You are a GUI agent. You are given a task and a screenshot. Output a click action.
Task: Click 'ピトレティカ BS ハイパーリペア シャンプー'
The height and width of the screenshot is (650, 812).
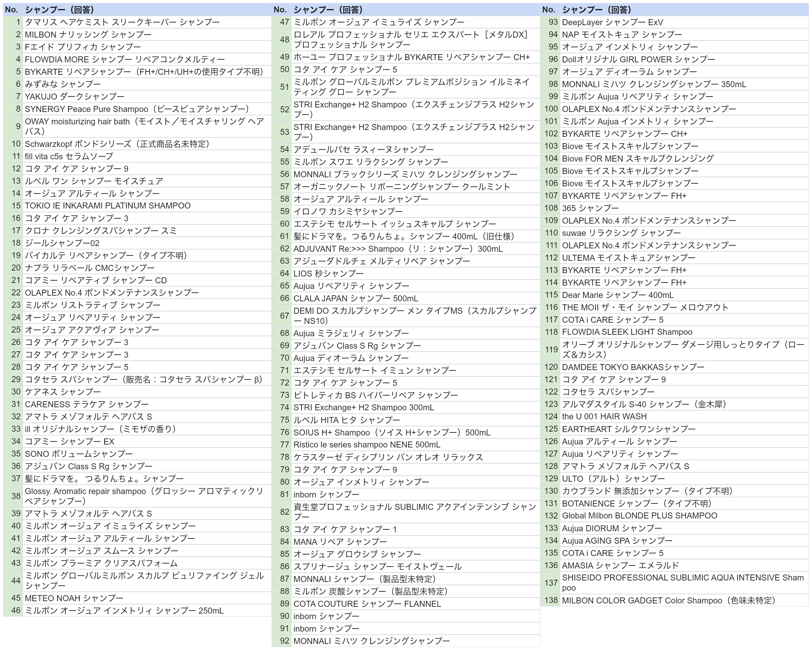click(x=415, y=395)
